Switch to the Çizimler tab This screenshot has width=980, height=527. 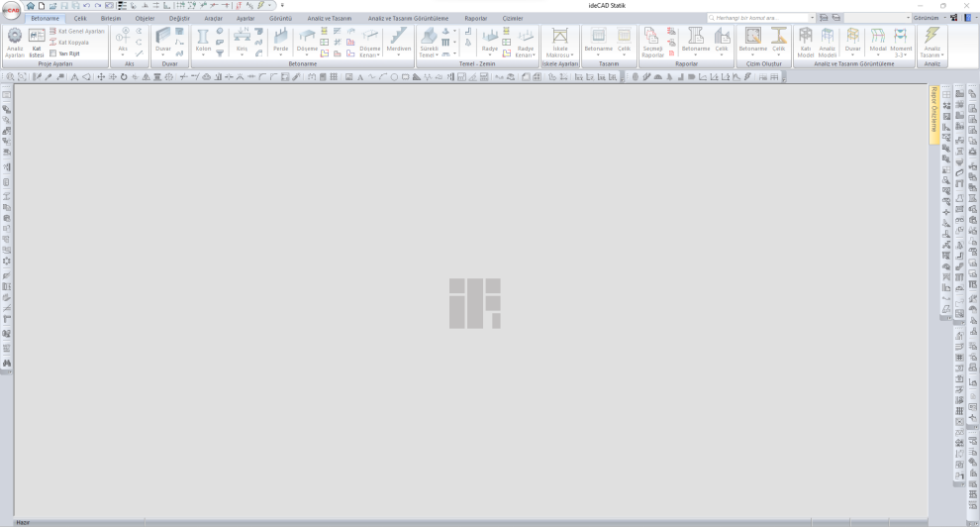513,18
